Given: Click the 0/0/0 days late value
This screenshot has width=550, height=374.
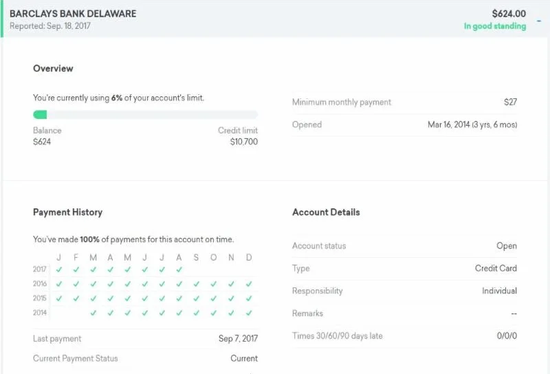Looking at the screenshot, I should [x=507, y=336].
